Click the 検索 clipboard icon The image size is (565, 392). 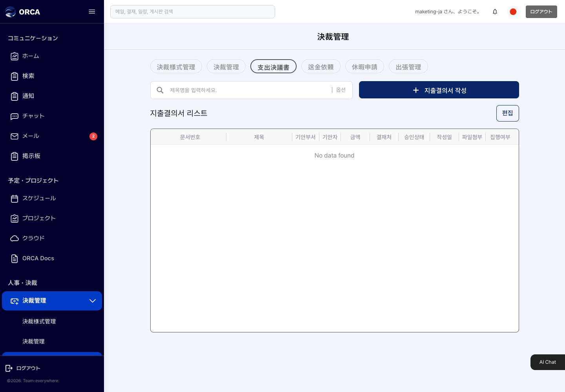15,76
